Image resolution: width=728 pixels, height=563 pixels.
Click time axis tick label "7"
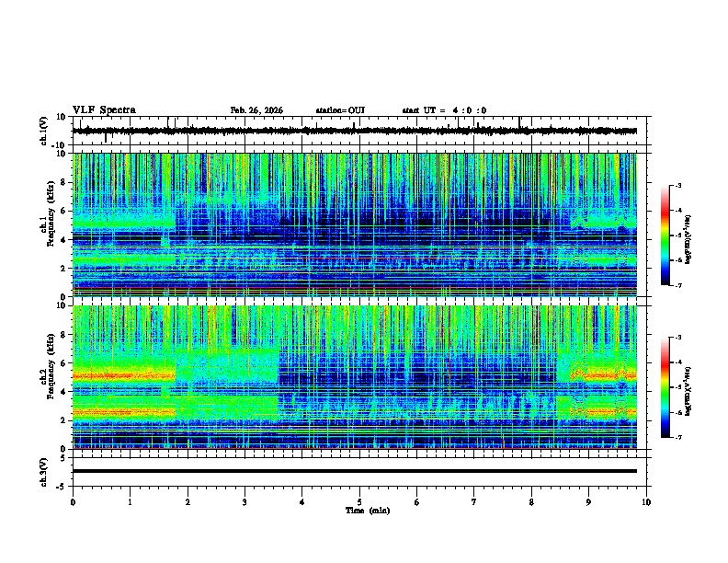point(474,502)
